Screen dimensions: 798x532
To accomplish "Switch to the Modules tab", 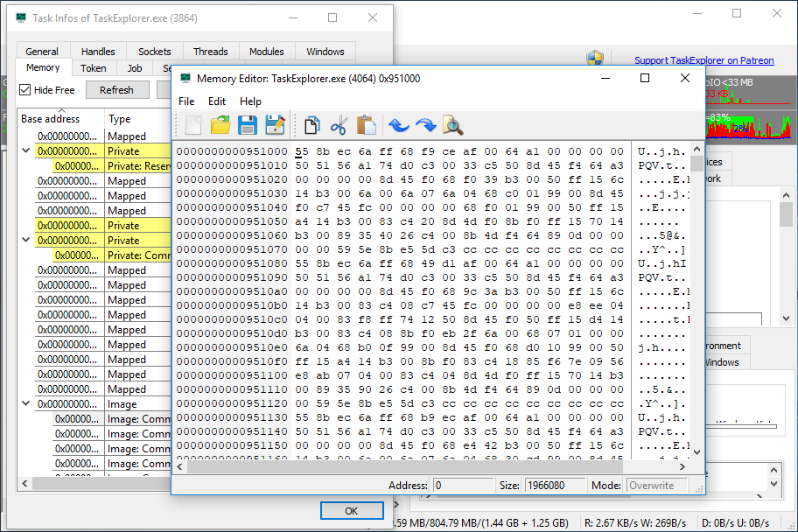I will (267, 52).
